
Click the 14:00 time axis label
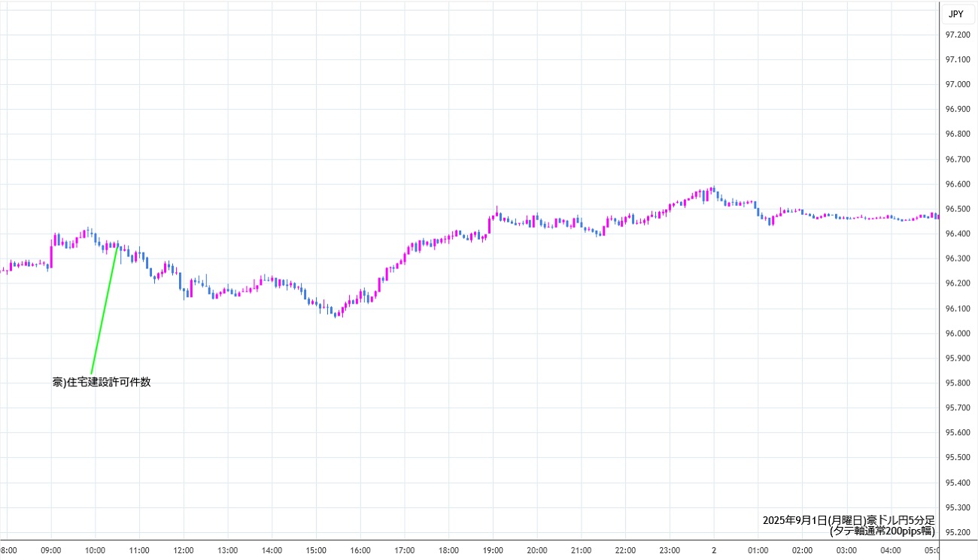point(272,550)
